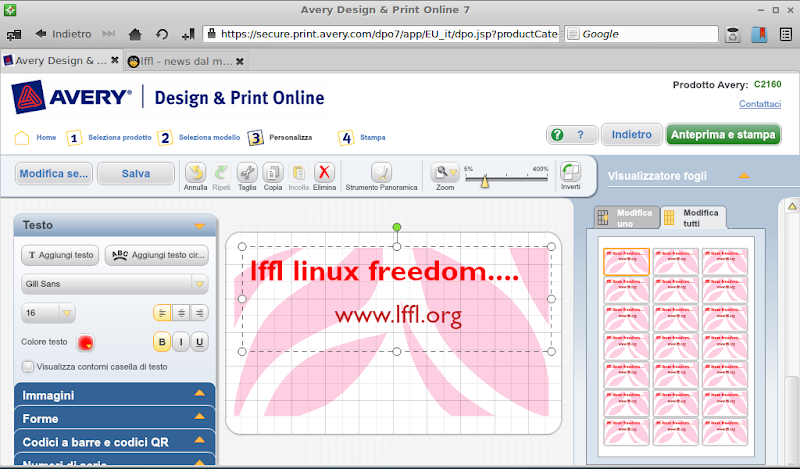Click the Copia copy icon

273,172
